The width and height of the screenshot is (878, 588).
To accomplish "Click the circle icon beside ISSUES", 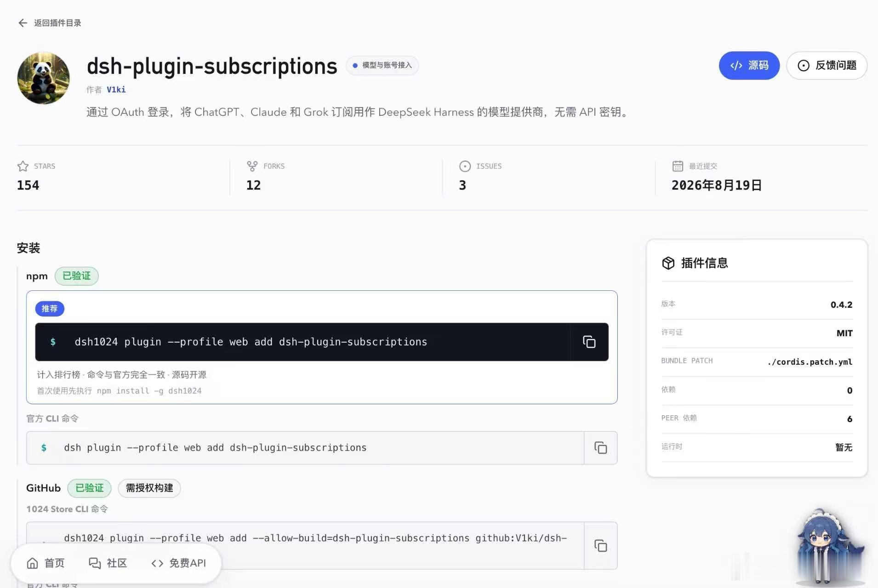I will tap(465, 166).
